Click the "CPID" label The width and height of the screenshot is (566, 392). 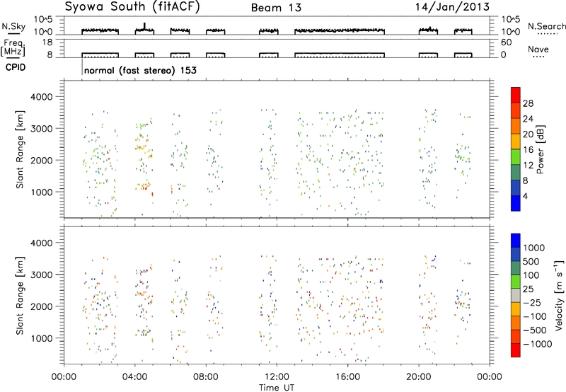click(x=16, y=67)
